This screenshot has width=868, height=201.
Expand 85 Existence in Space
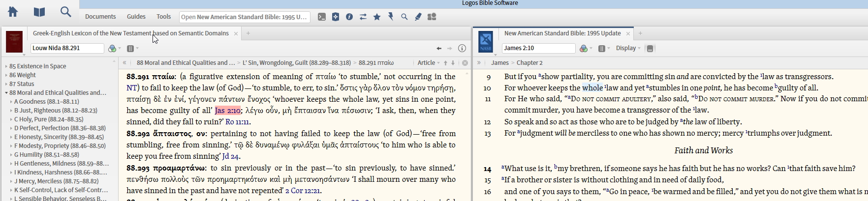tap(6, 66)
